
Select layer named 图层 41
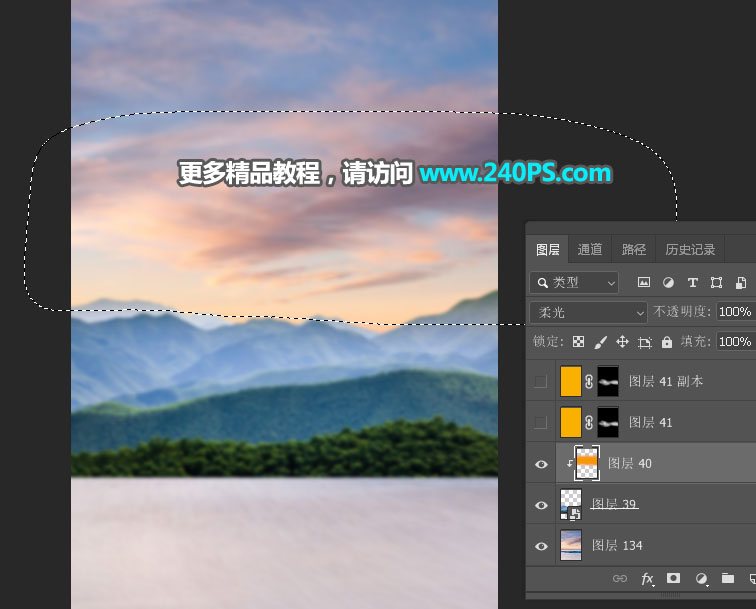[x=650, y=422]
